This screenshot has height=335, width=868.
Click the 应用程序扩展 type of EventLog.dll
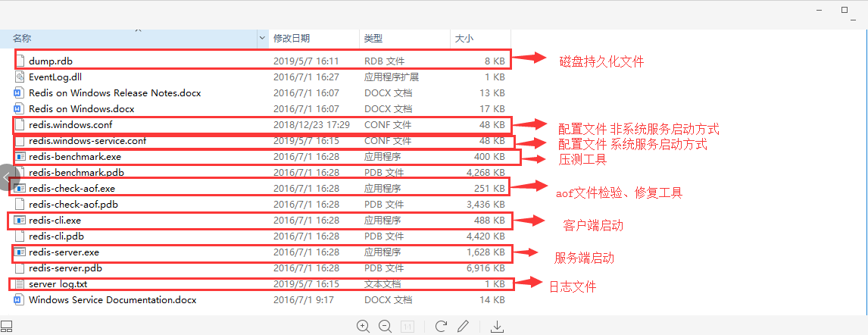click(x=392, y=77)
